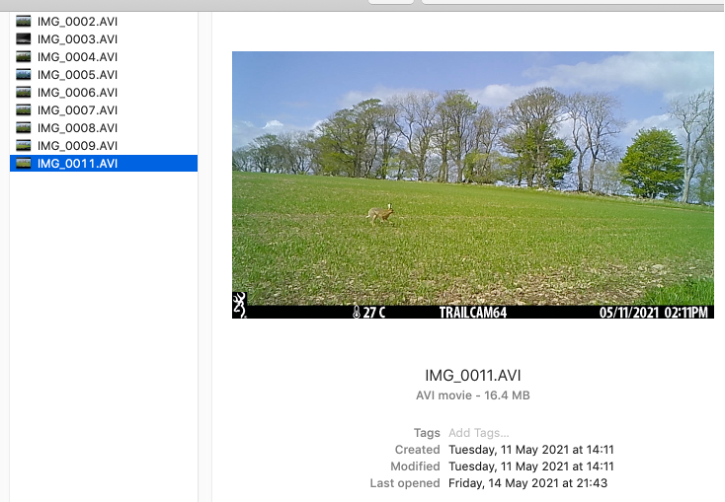Click the Last opened label

[x=405, y=483]
